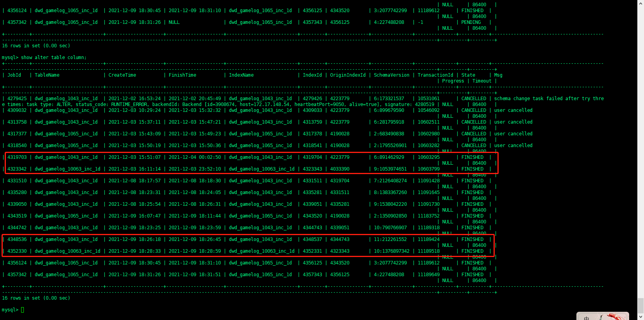The height and width of the screenshot is (320, 644).
Task: Click JobId 4317377
Action: 17,134
